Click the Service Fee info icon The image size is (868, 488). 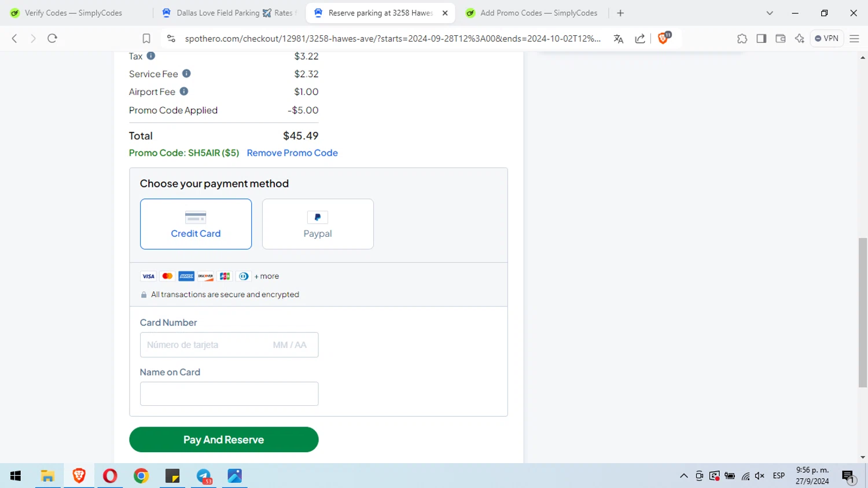point(186,74)
